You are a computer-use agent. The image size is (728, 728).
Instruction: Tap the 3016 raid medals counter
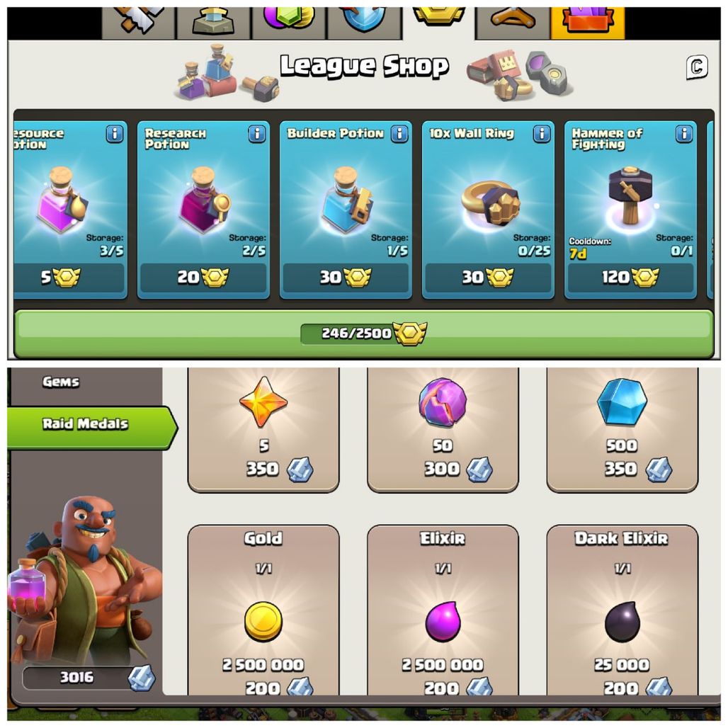point(89,678)
